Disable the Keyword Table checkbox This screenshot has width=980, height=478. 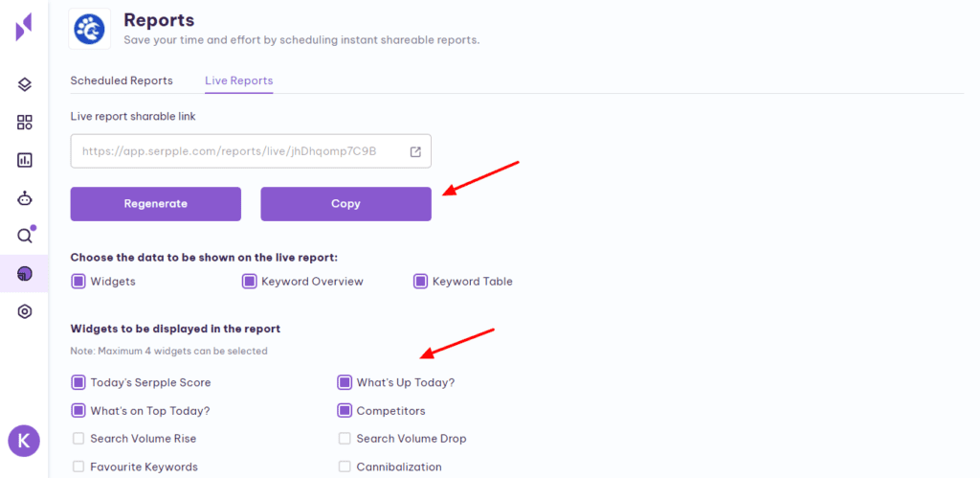point(420,282)
